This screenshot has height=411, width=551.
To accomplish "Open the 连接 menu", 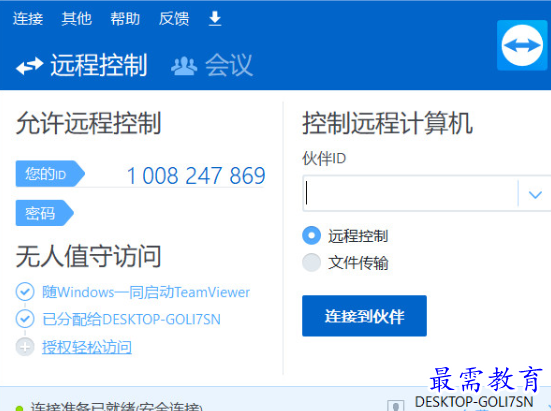I will 28,19.
